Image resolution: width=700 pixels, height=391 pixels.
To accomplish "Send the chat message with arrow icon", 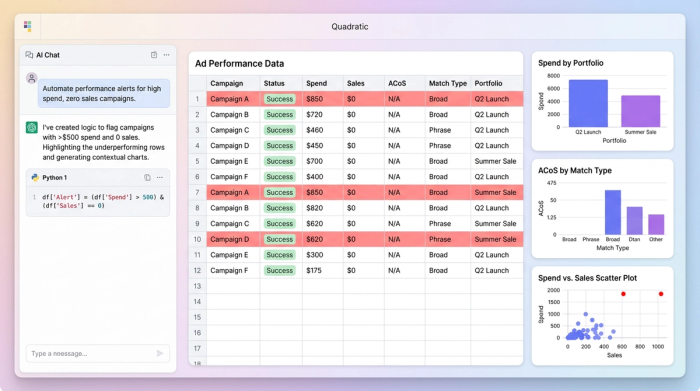I will tap(160, 354).
